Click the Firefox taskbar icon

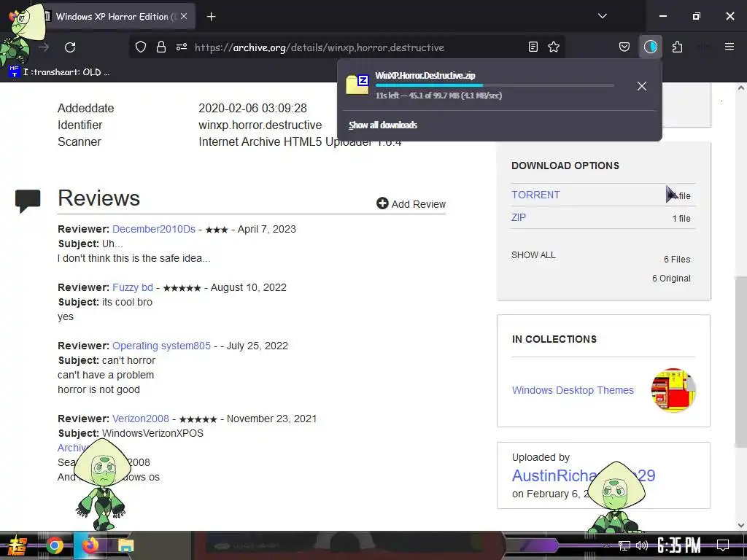90,545
